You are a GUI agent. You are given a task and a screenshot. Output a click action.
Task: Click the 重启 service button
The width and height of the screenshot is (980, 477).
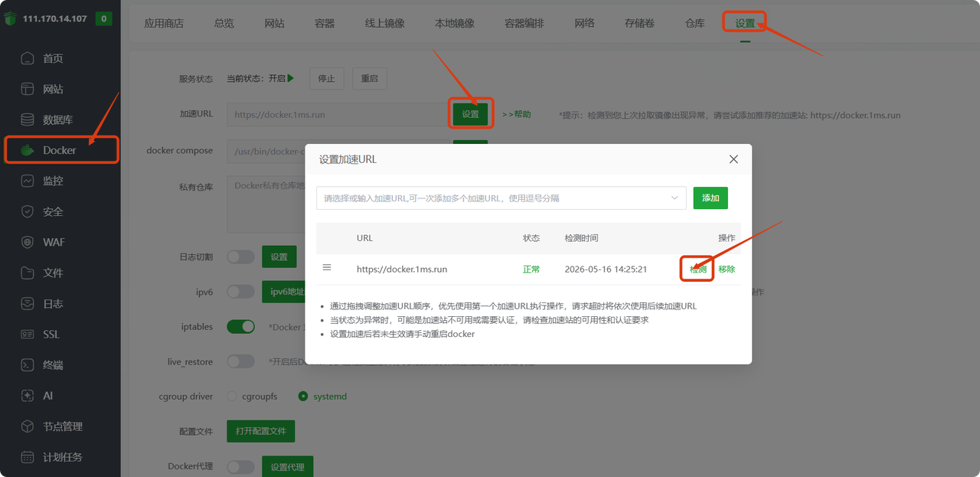(370, 78)
